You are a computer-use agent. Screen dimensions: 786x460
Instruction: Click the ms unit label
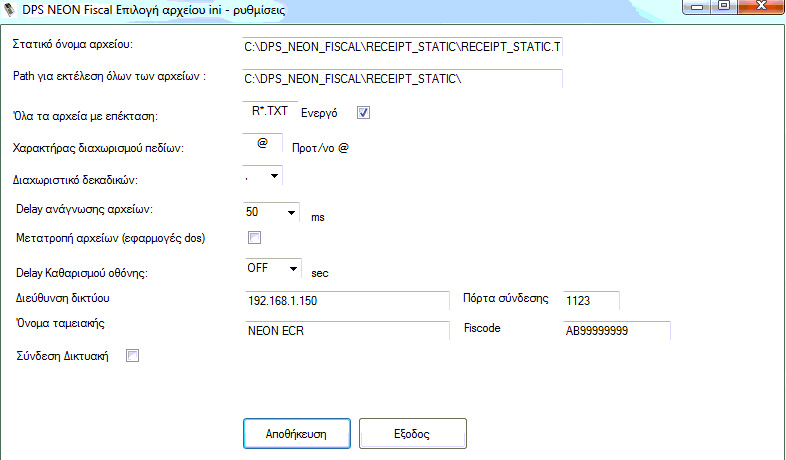(318, 217)
